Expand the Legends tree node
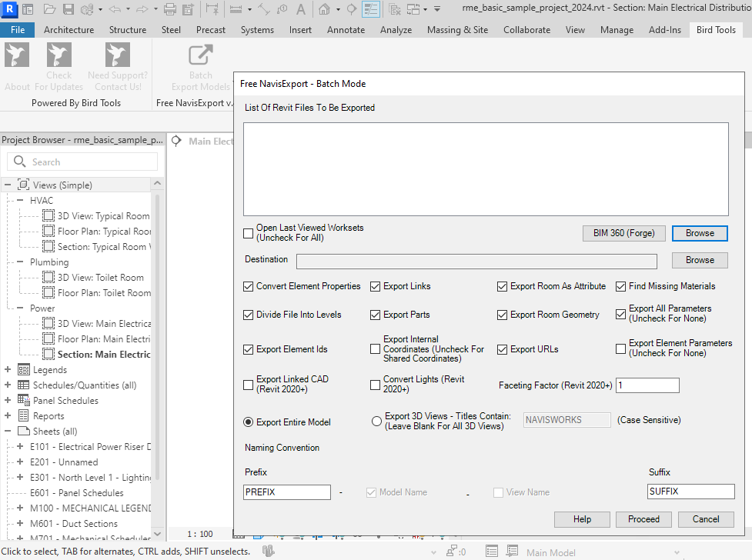 tap(8, 370)
